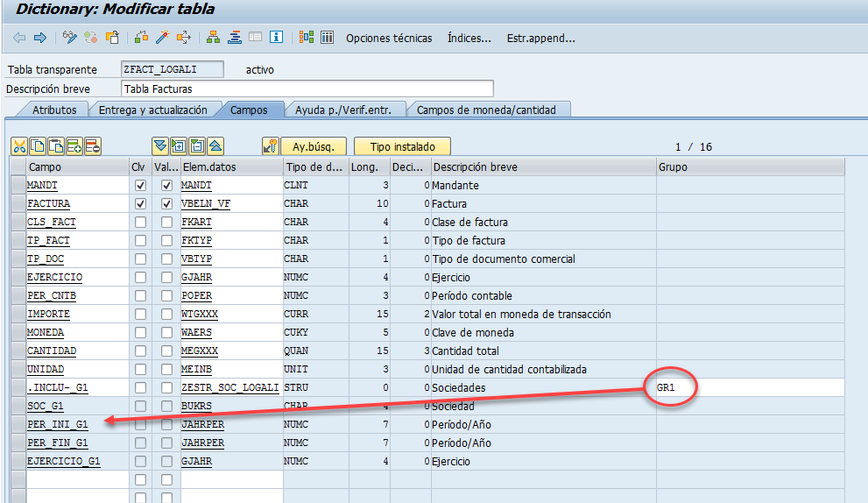Check the Clv checkbox for MONEDA
The height and width of the screenshot is (503, 868).
point(141,332)
